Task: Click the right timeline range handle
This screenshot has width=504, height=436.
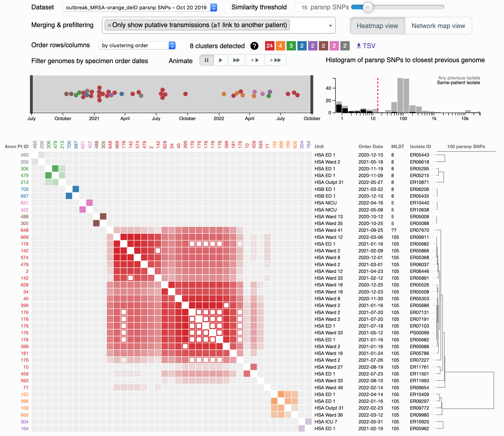Action: (312, 94)
